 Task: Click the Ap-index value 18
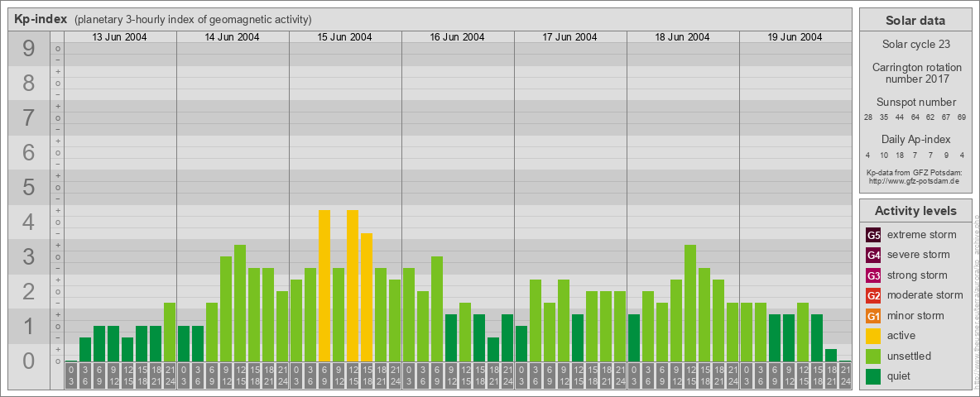click(x=900, y=155)
